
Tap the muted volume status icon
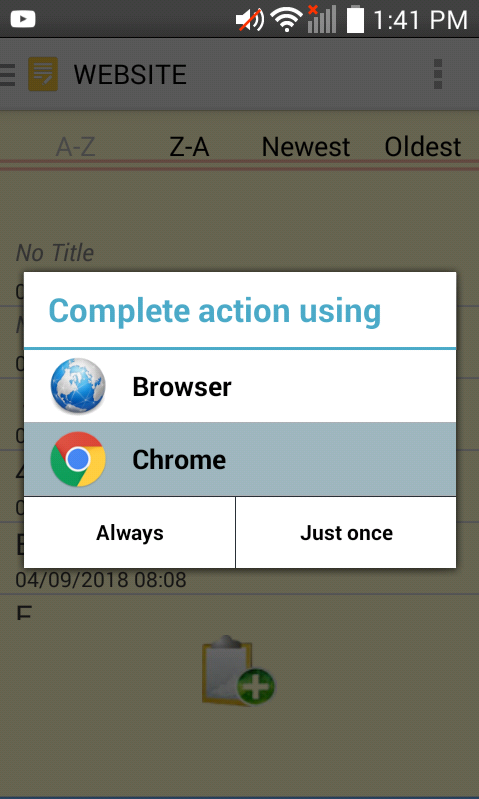[x=250, y=20]
